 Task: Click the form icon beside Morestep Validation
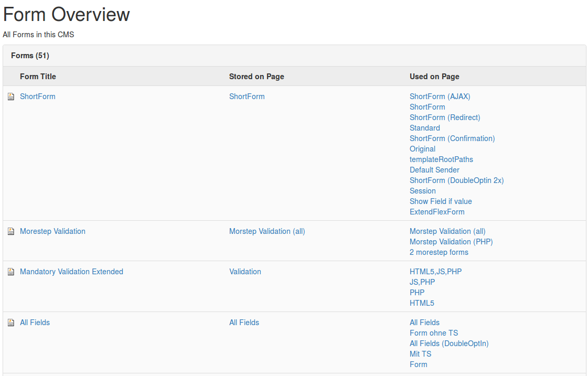[x=11, y=231]
